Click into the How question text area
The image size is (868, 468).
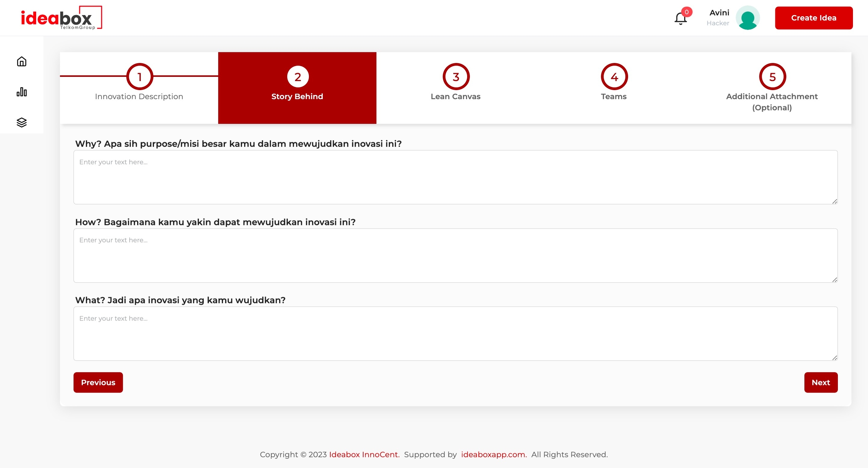pyautogui.click(x=455, y=255)
